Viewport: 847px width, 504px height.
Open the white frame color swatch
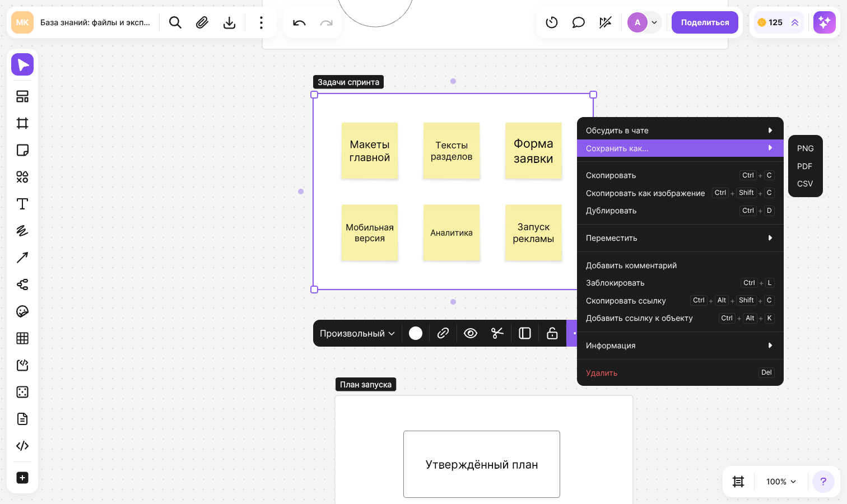point(416,333)
